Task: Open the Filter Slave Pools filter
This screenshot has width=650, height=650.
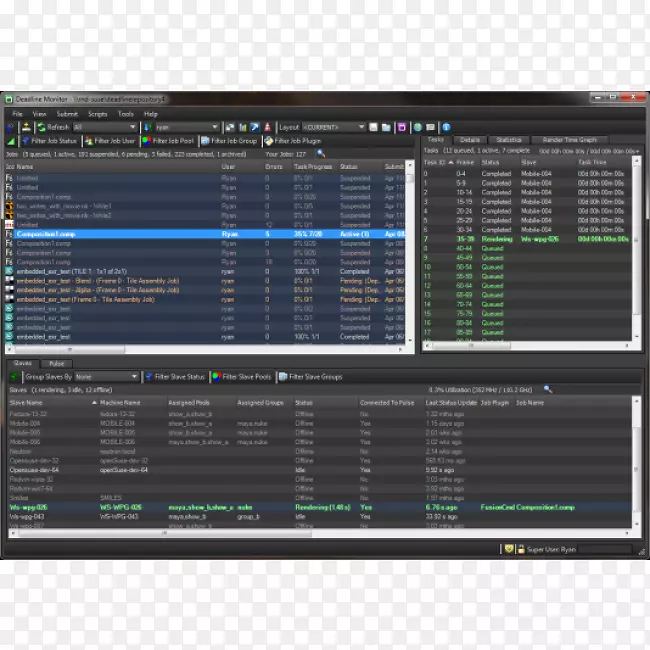Action: point(242,377)
